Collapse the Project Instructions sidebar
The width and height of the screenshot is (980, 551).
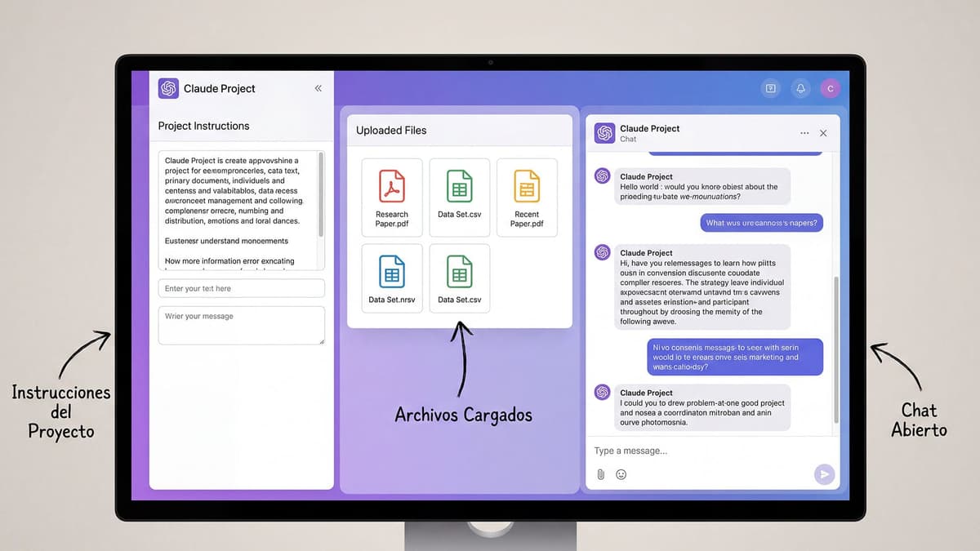[x=318, y=88]
